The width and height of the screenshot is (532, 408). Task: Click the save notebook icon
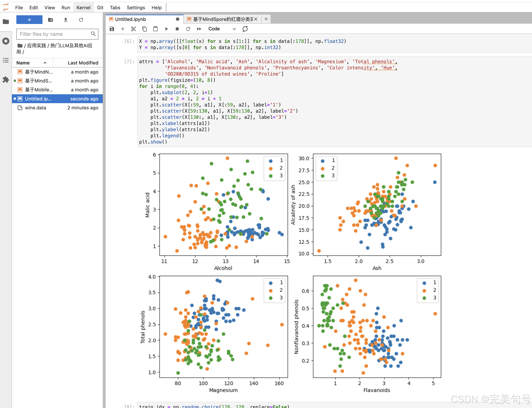112,29
